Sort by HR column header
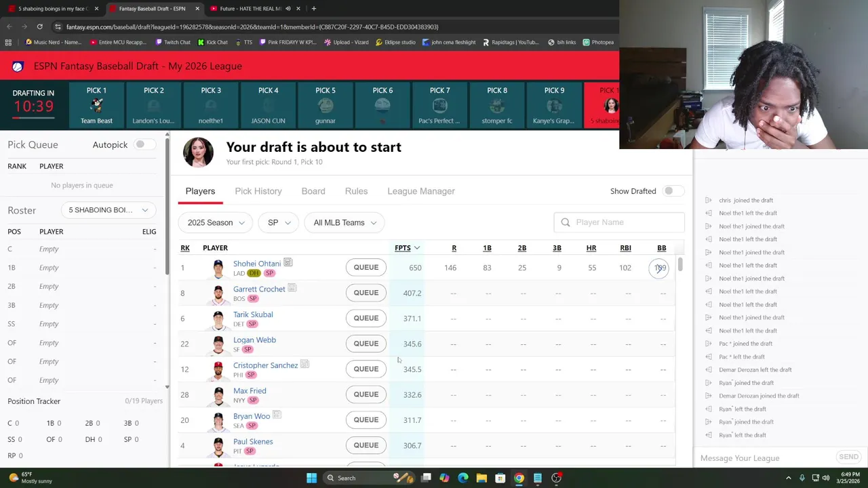This screenshot has width=868, height=488. pos(591,248)
